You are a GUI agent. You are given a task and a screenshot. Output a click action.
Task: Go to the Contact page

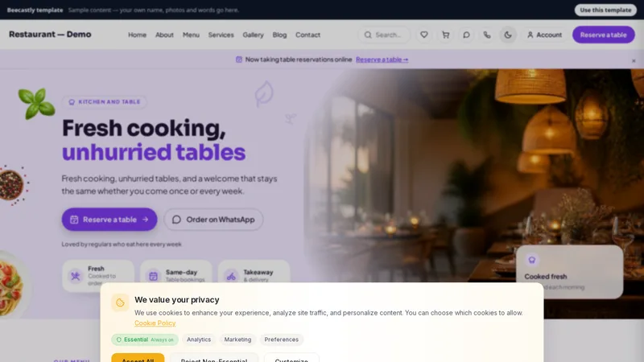[x=308, y=35]
